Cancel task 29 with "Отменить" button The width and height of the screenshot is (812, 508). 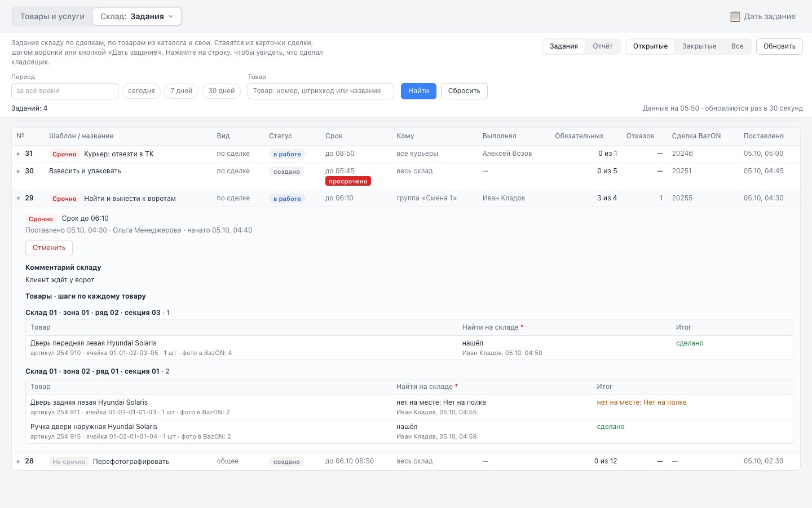pyautogui.click(x=49, y=248)
